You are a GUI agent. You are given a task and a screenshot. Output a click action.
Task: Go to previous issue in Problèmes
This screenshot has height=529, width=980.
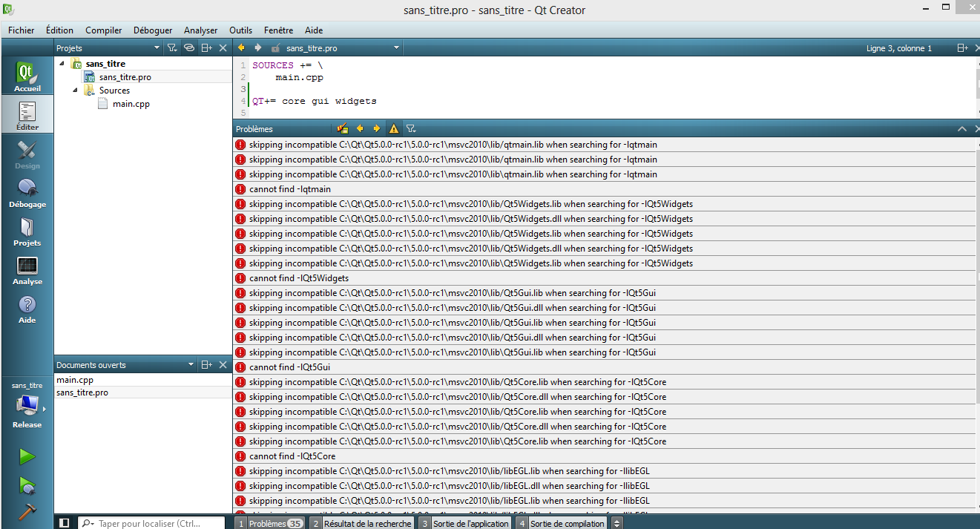360,128
